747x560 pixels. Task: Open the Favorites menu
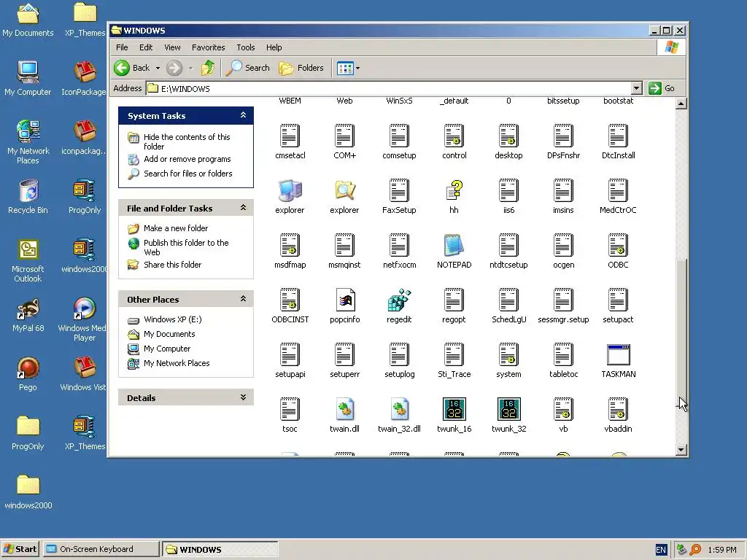point(208,47)
